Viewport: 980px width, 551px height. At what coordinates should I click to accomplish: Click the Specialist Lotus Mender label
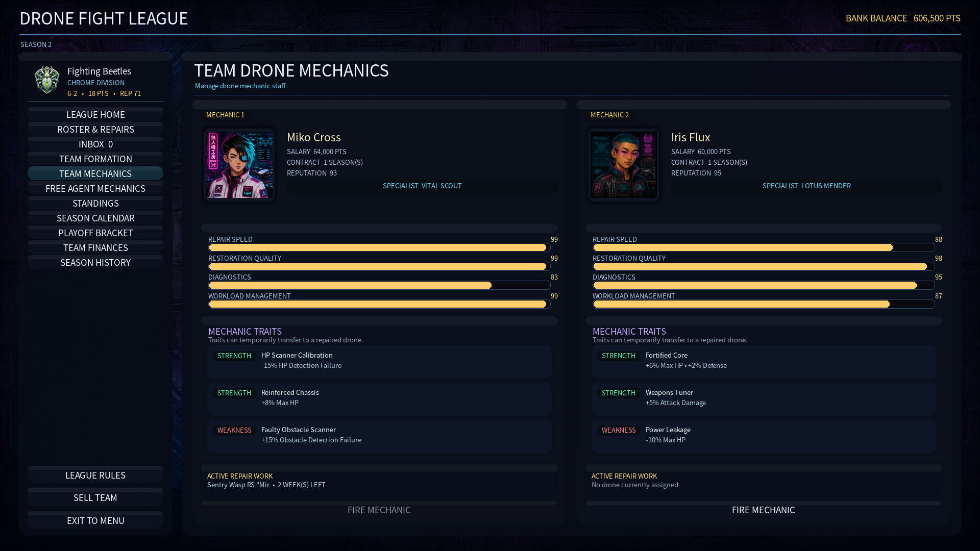(x=806, y=186)
